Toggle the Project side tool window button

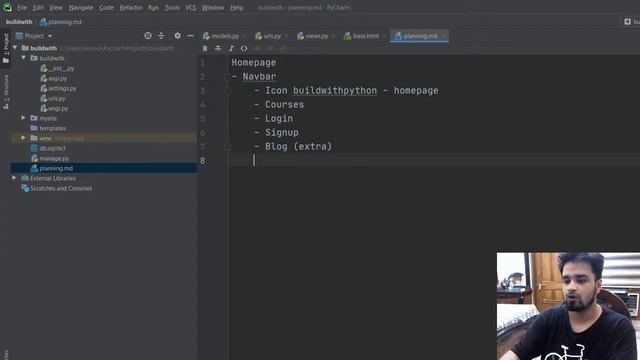tap(6, 48)
